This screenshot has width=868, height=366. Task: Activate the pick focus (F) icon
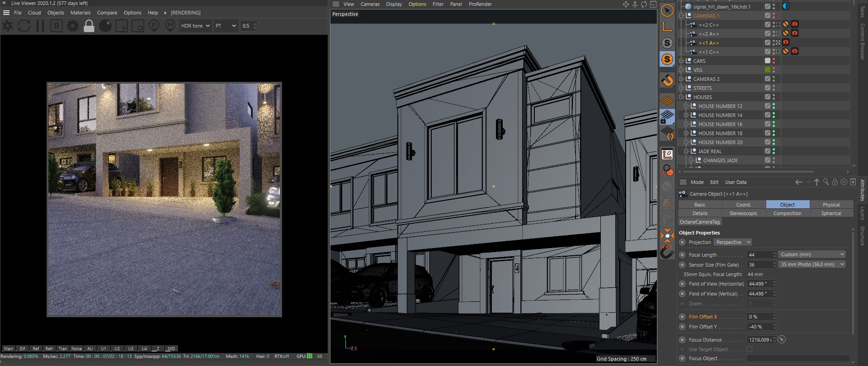pos(154,26)
